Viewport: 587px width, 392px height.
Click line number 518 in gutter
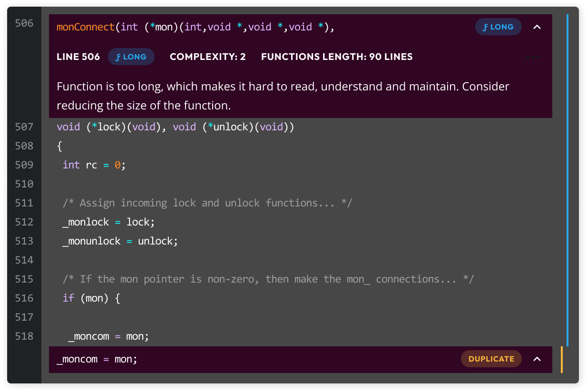[x=24, y=336]
